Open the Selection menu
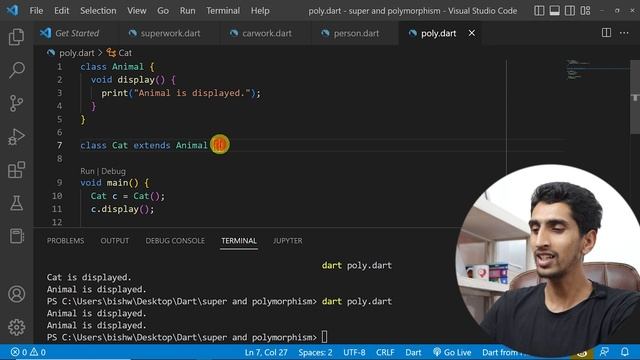The image size is (640, 360). pos(98,11)
